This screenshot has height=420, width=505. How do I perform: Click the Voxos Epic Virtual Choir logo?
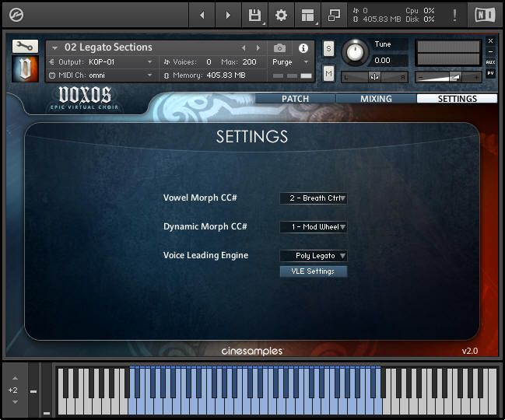pyautogui.click(x=85, y=98)
